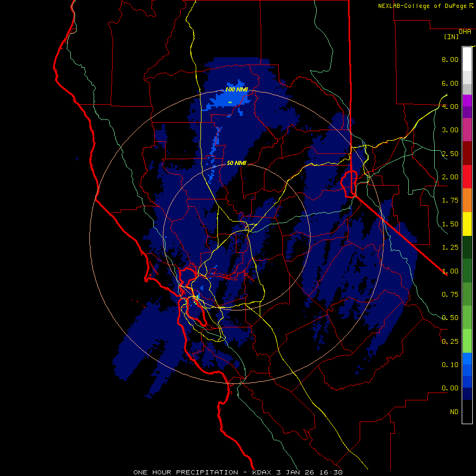Click the 1.00 legend value

click(x=450, y=271)
